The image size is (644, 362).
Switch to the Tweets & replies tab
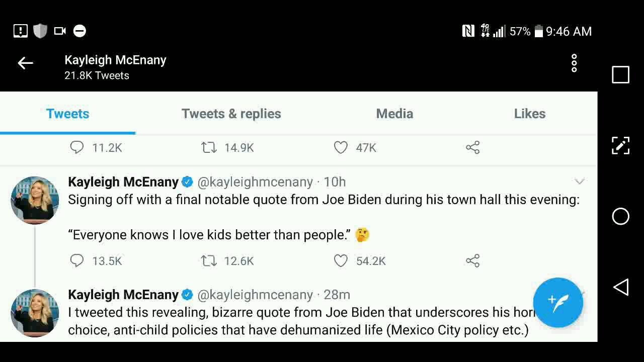[x=231, y=114]
